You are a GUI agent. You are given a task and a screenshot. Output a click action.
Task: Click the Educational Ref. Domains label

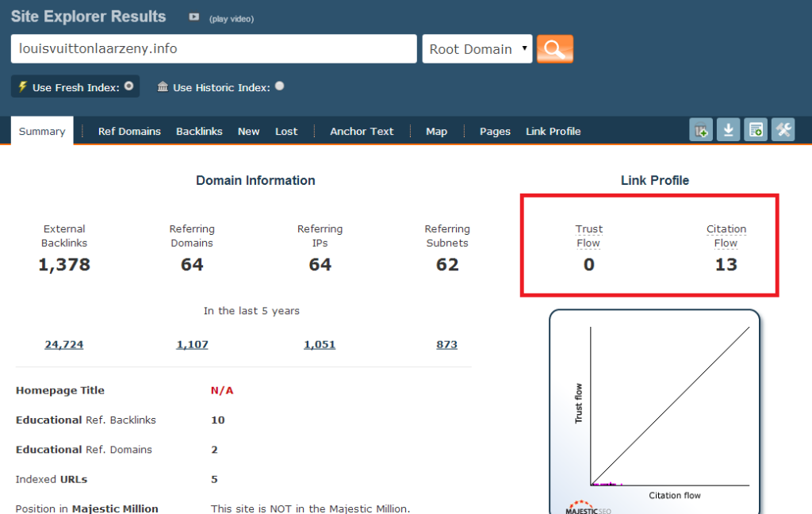click(x=84, y=450)
